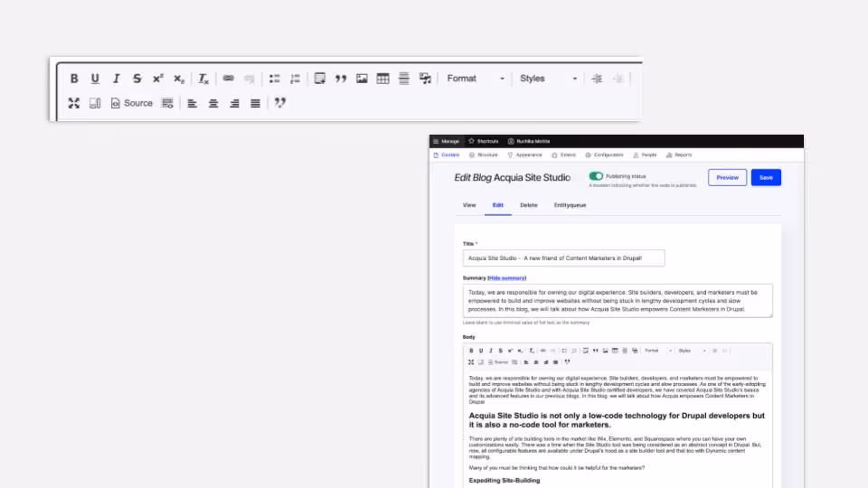Apply Subscript in the enlarged toolbar
This screenshot has width=868, height=488.
(x=179, y=79)
